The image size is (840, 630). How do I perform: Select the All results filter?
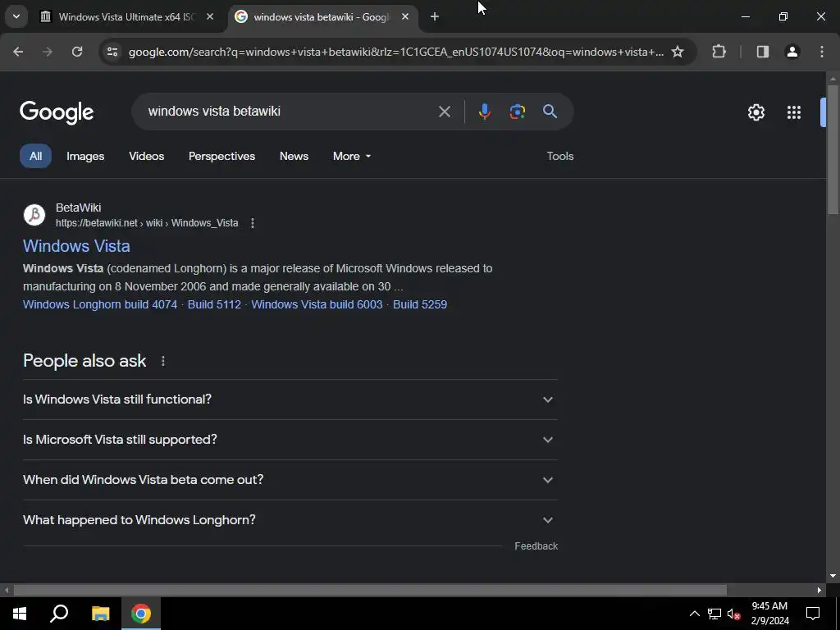pos(35,156)
